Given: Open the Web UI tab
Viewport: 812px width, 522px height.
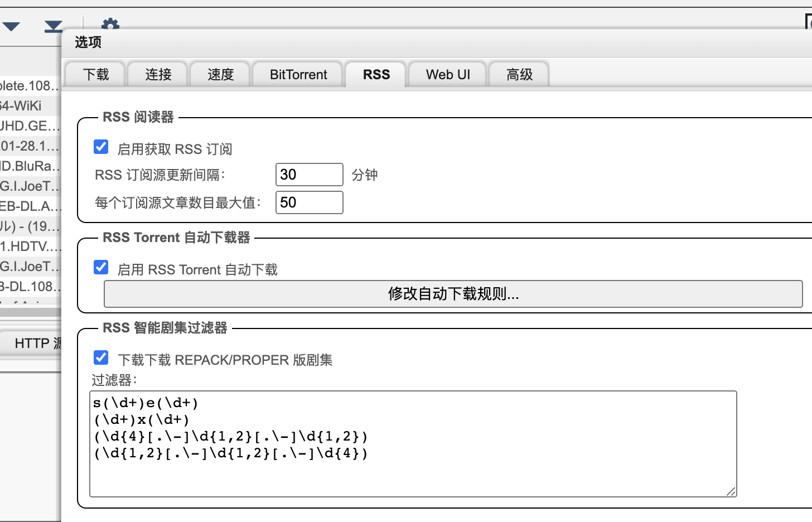Looking at the screenshot, I should [x=448, y=75].
